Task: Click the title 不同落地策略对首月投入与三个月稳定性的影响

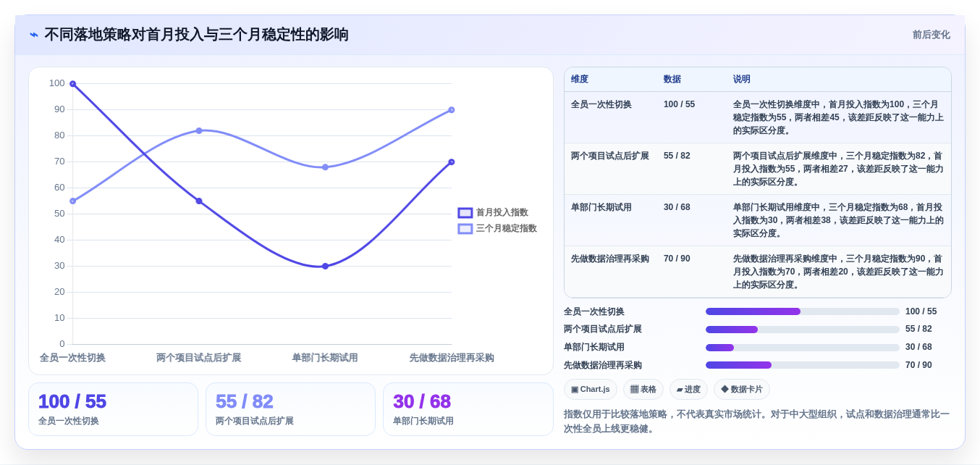Action: (197, 35)
